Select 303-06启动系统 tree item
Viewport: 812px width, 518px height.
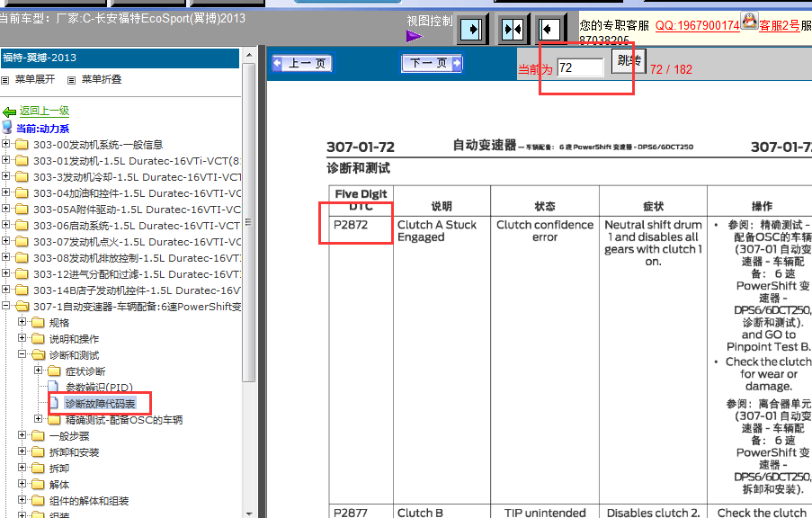pos(137,226)
